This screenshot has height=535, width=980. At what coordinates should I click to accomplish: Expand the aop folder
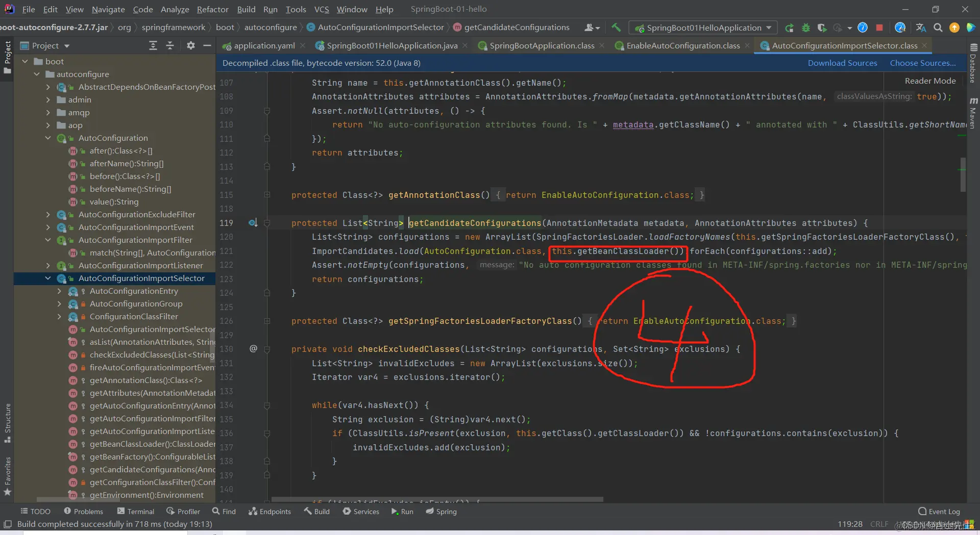click(48, 125)
